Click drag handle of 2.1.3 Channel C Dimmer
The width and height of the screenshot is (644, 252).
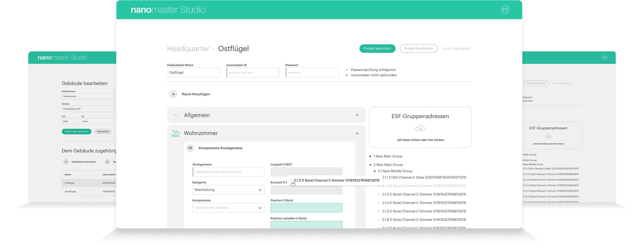[379, 194]
